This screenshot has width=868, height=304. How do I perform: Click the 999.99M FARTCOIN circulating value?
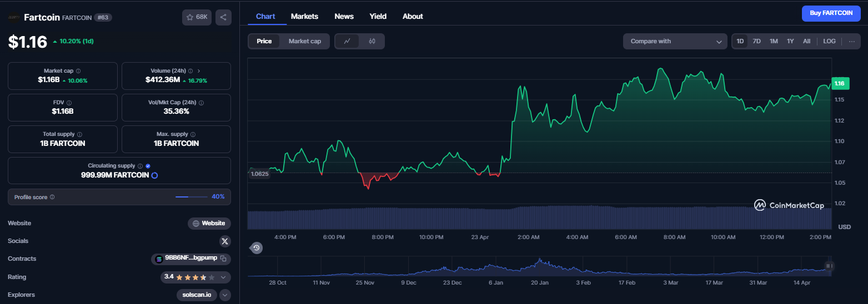tap(115, 175)
